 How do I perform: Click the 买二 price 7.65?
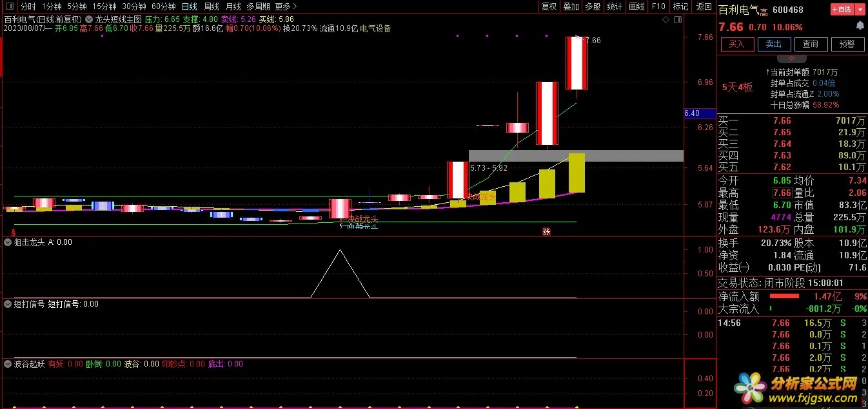tap(782, 132)
